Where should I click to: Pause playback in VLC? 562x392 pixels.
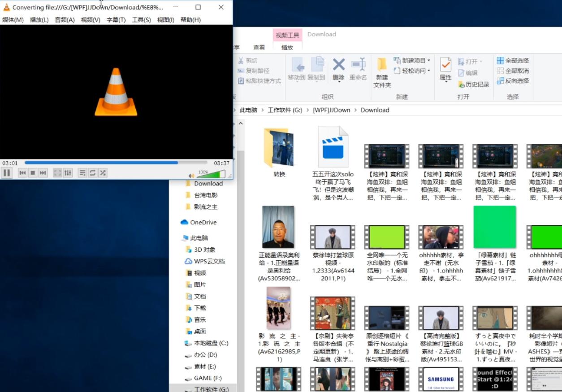(x=7, y=173)
